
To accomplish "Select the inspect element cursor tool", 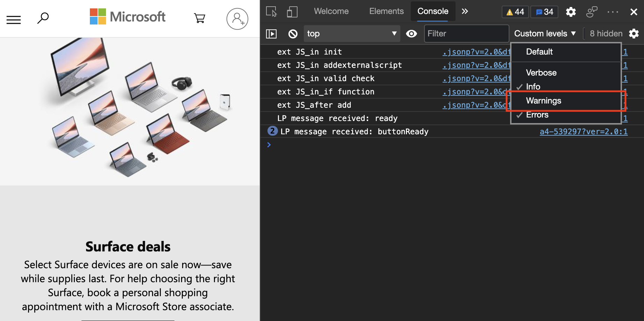I will (271, 12).
